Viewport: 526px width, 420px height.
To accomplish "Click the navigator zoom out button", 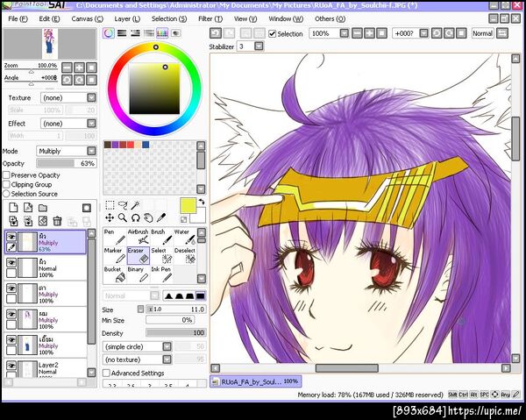I will [67, 68].
